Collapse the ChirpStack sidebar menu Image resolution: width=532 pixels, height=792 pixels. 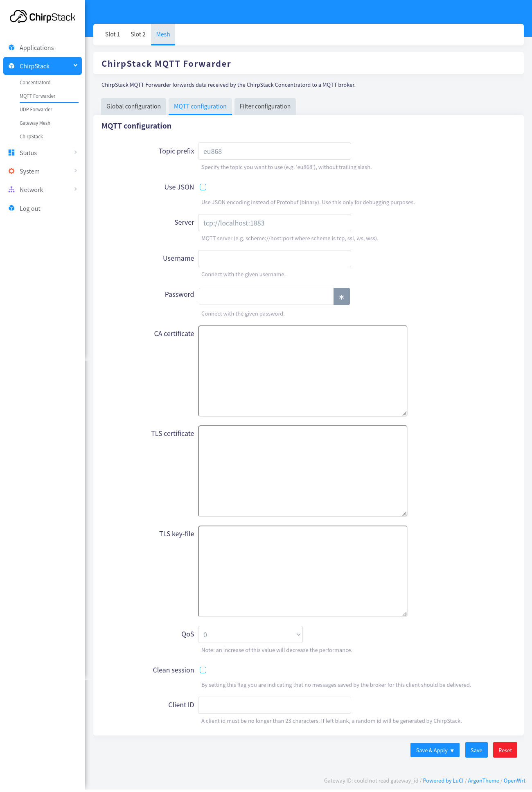75,65
